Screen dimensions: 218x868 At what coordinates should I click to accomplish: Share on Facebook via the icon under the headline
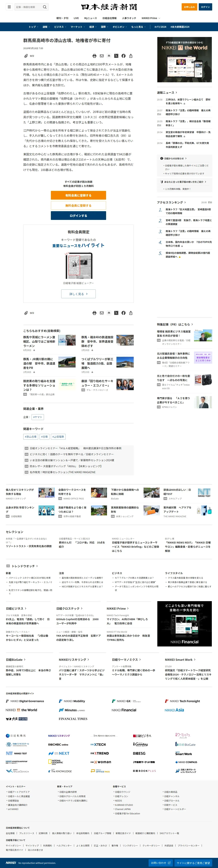124,56
